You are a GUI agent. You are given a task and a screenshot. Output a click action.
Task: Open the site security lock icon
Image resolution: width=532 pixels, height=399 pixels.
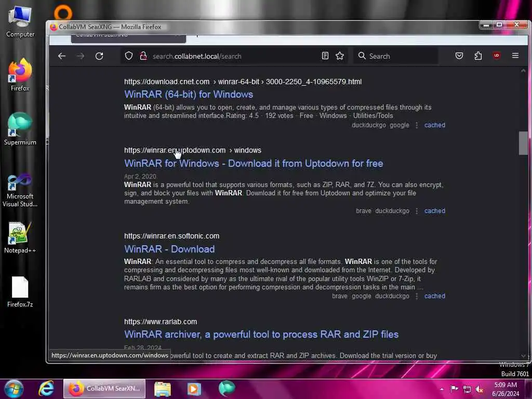click(x=143, y=56)
